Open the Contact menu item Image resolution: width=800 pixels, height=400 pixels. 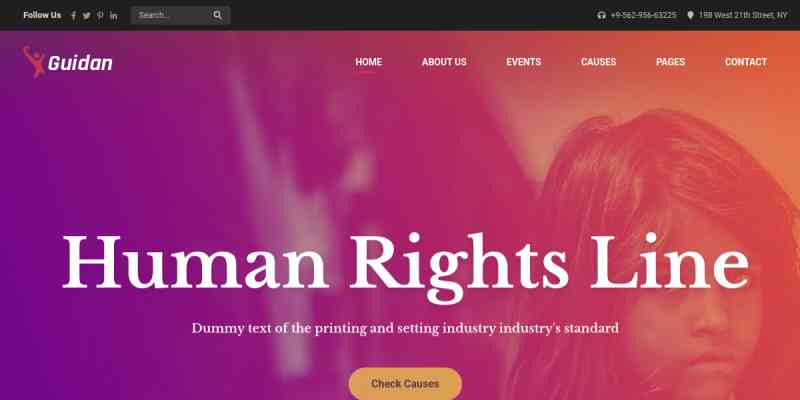tap(746, 62)
